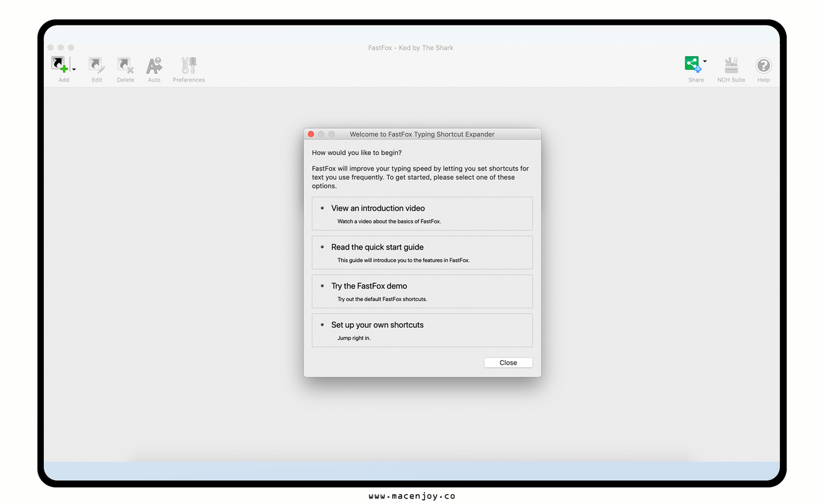Choose Read the quick start guide
This screenshot has height=504, width=823.
422,253
